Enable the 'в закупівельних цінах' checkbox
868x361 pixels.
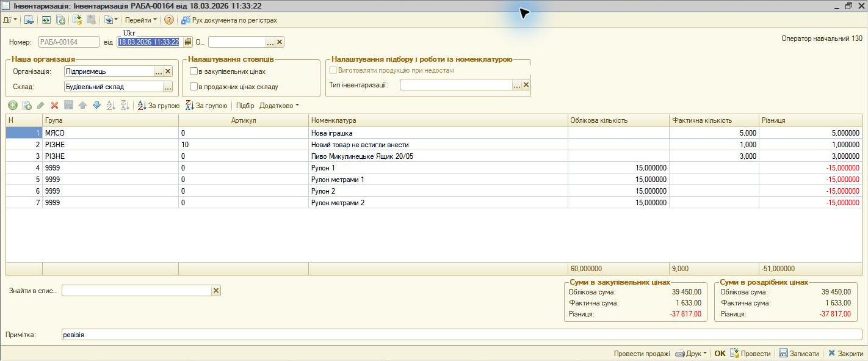pos(193,71)
